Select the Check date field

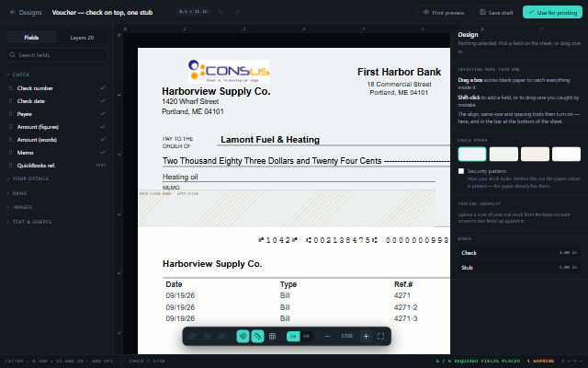tap(57, 101)
